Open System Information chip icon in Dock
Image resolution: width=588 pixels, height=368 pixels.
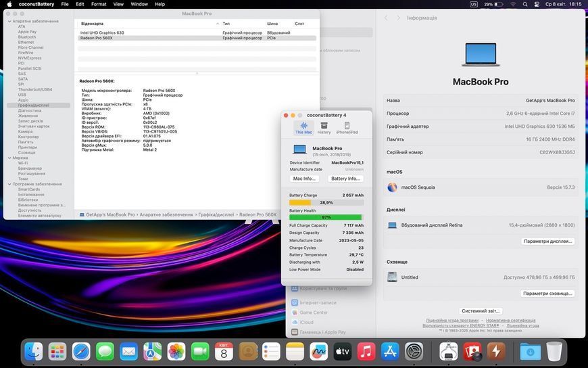tap(449, 352)
